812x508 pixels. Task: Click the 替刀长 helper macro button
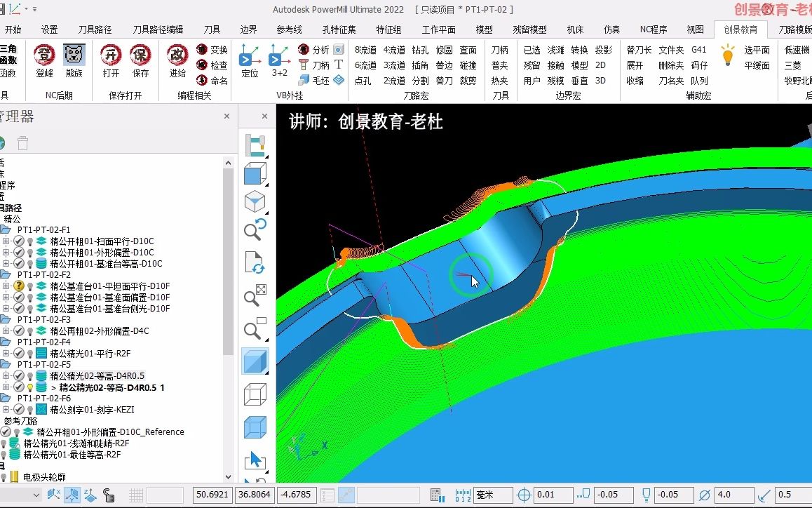click(x=639, y=50)
